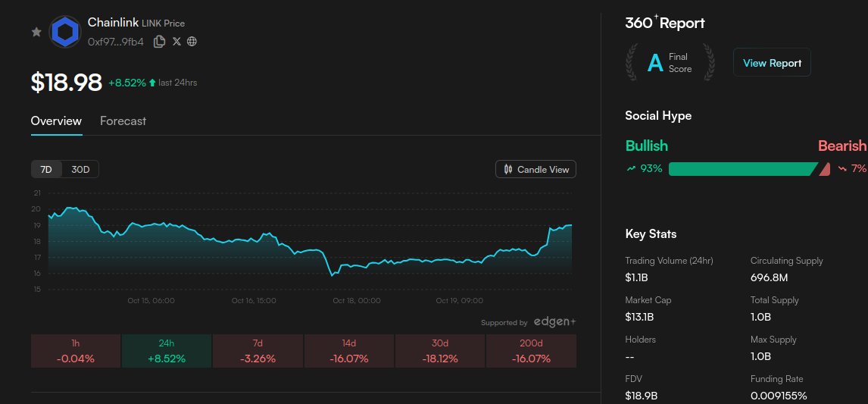Click the bullish trend arrow icon

pyautogui.click(x=631, y=169)
